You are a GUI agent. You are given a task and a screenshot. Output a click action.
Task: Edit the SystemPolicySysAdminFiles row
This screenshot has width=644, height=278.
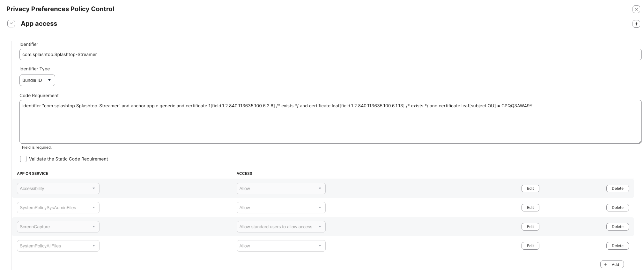coord(530,208)
